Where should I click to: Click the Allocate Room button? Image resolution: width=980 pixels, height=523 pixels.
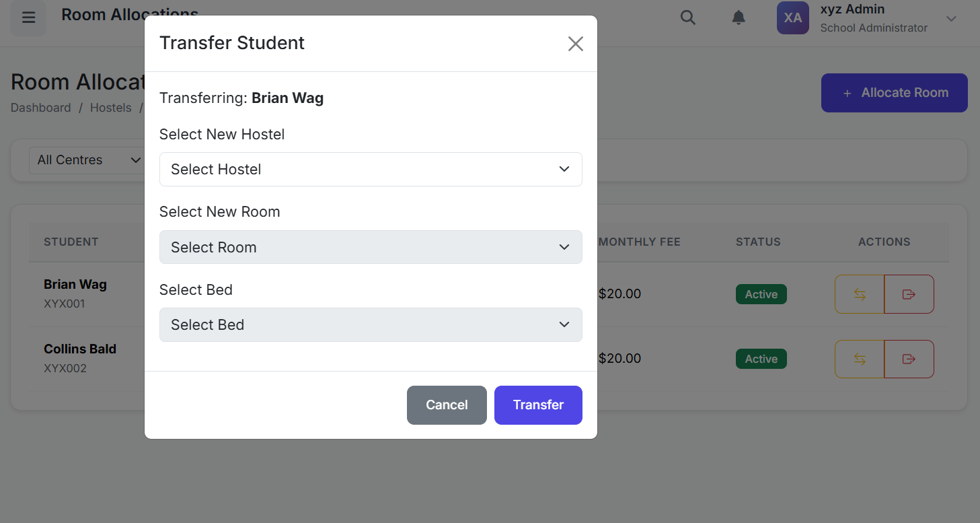[x=894, y=93]
